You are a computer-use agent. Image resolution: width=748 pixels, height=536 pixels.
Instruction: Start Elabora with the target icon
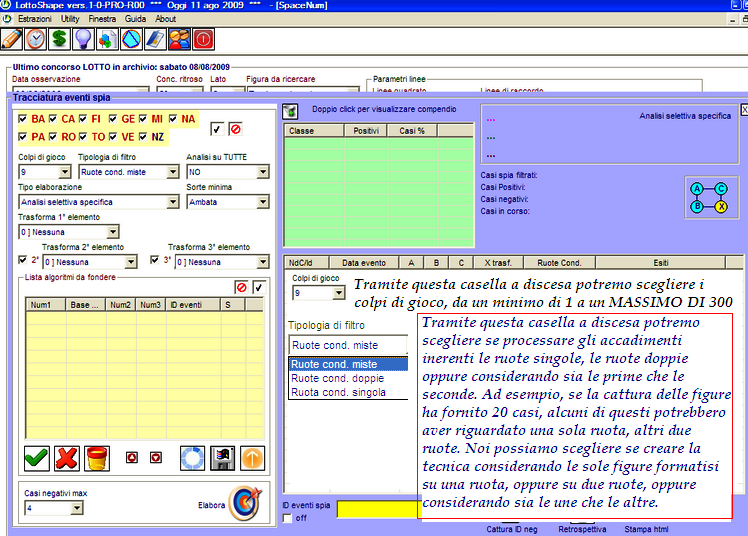tap(245, 504)
